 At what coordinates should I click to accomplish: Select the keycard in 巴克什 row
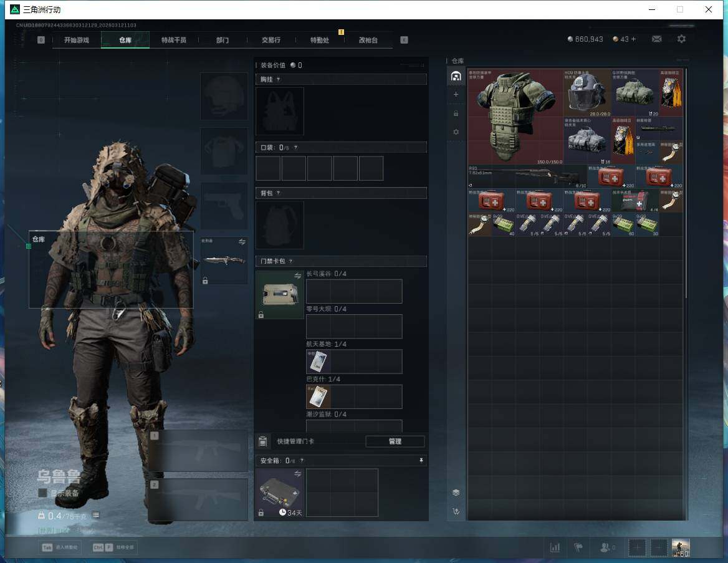pos(318,397)
